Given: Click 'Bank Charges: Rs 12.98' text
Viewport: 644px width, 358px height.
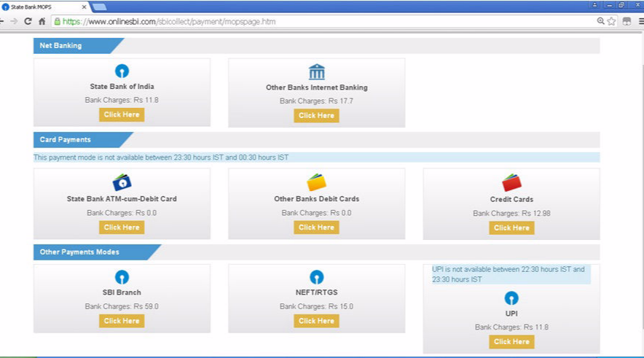Looking at the screenshot, I should pyautogui.click(x=511, y=214).
